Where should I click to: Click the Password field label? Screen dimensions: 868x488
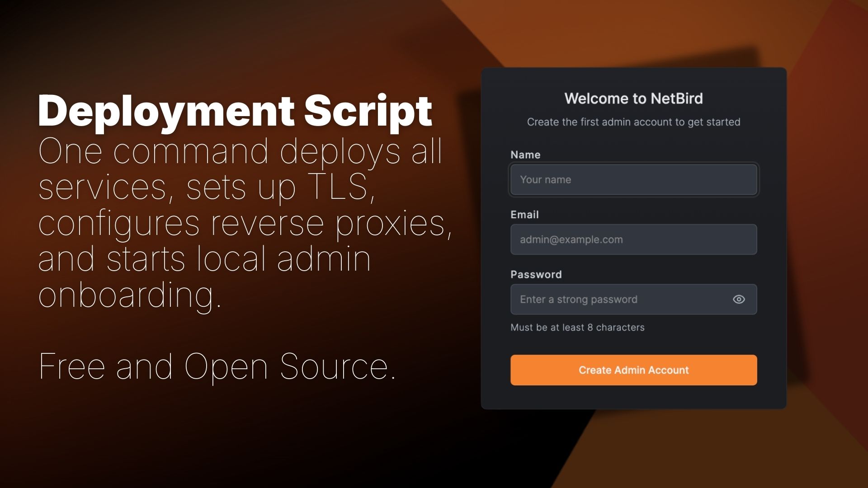(x=536, y=274)
